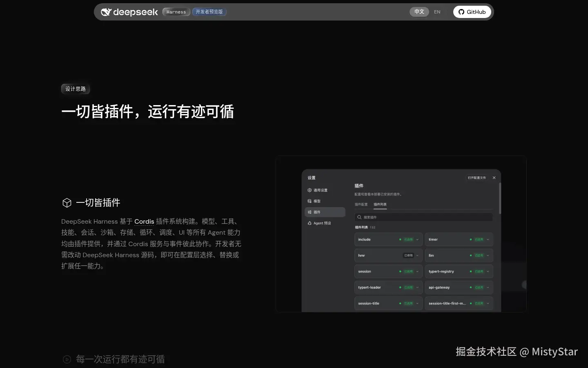Open 模型 in the settings sidebar
588x368 pixels.
(x=325, y=201)
